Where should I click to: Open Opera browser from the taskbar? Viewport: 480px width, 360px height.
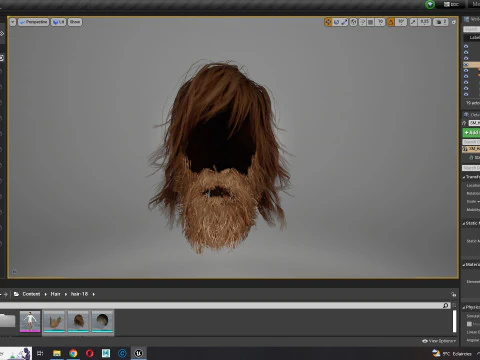coord(90,353)
